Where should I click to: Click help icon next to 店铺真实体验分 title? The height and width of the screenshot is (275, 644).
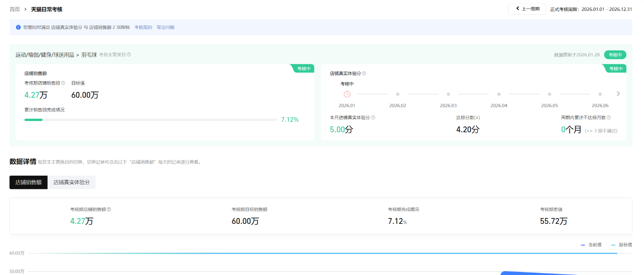click(x=364, y=73)
